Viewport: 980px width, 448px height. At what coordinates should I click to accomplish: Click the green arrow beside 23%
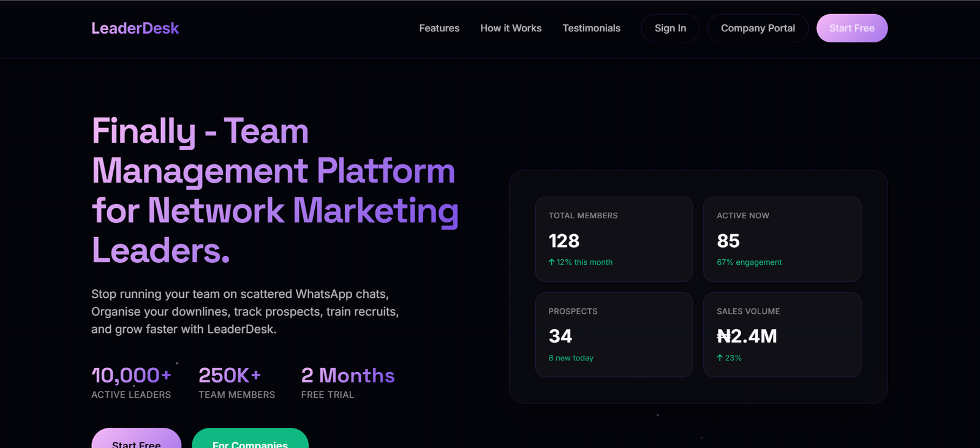pos(720,358)
